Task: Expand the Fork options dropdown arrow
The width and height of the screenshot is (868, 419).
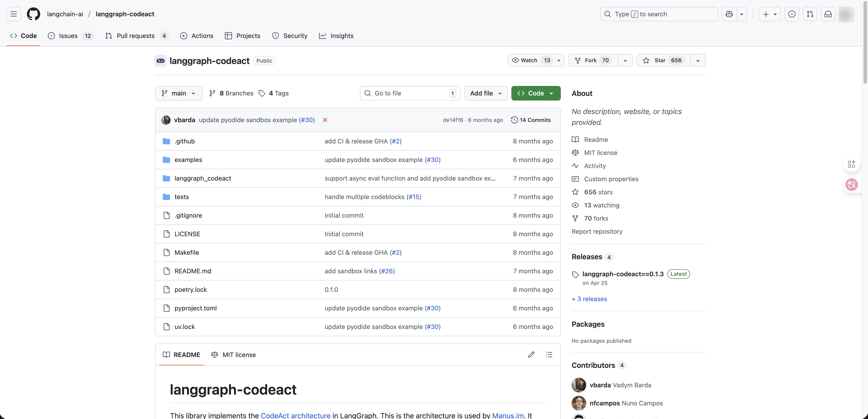Action: [x=625, y=60]
